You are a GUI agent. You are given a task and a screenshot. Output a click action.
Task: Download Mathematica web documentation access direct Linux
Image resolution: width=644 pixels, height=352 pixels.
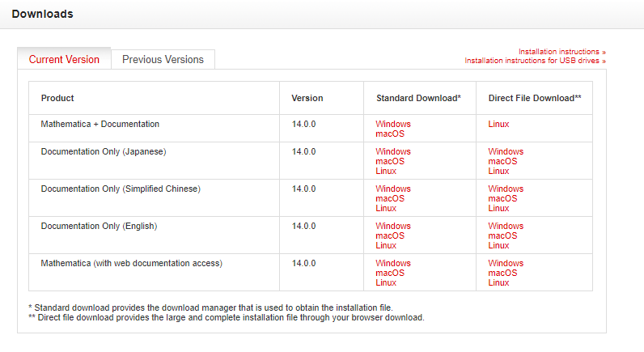(x=498, y=282)
